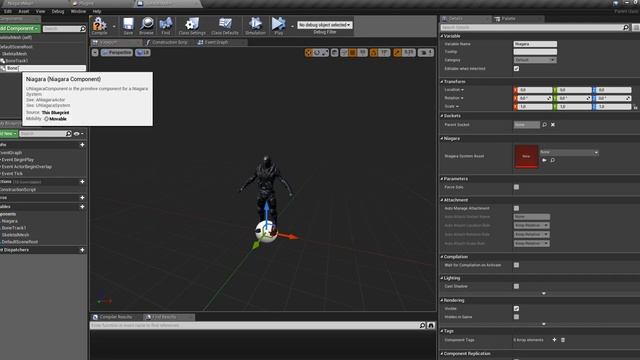
Task: Open debug object selection dropdown
Action: (x=324, y=25)
